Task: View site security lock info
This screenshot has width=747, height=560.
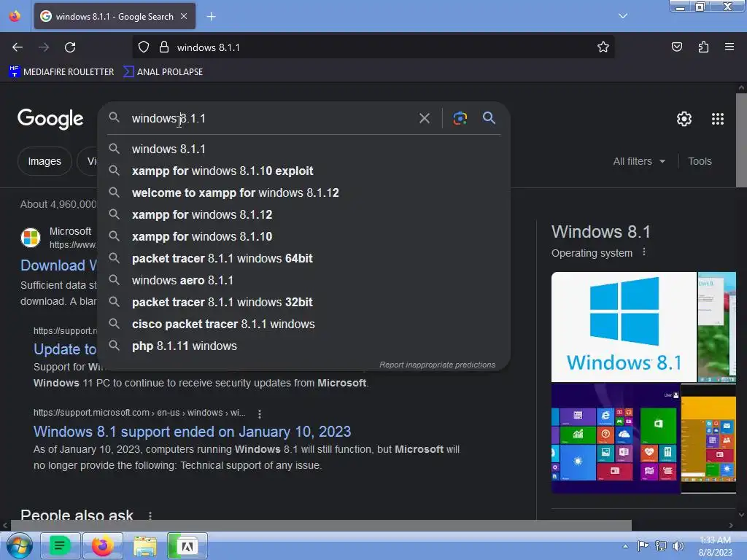Action: (164, 47)
